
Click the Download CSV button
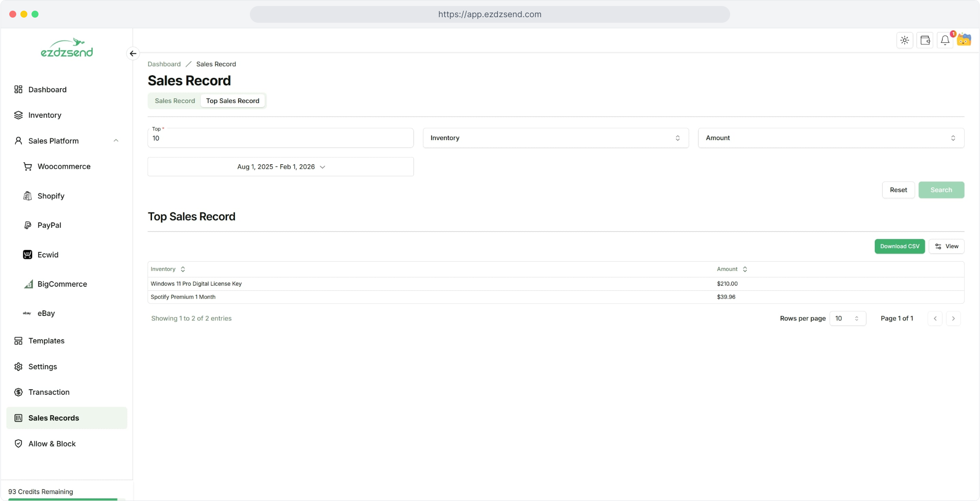pos(899,246)
